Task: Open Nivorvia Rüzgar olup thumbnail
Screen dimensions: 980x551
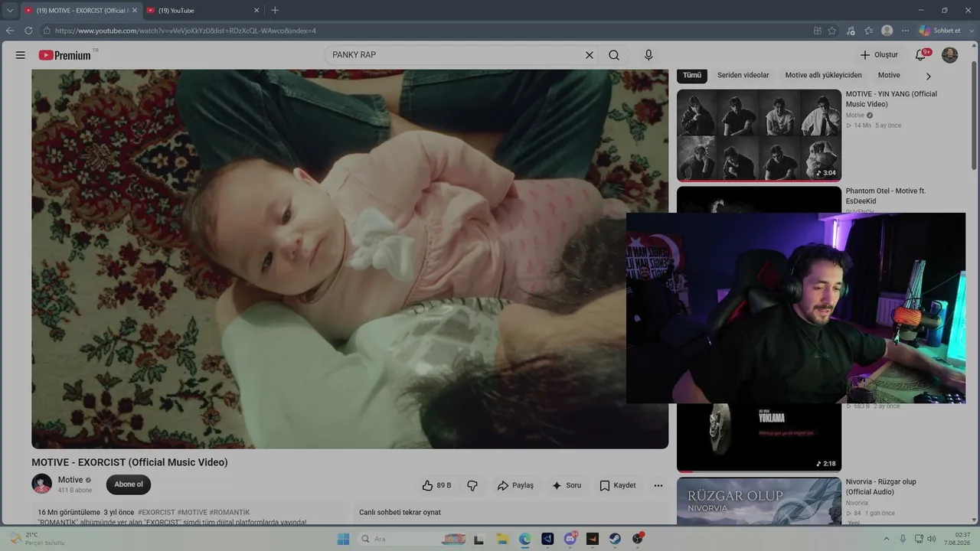Action: (759, 501)
